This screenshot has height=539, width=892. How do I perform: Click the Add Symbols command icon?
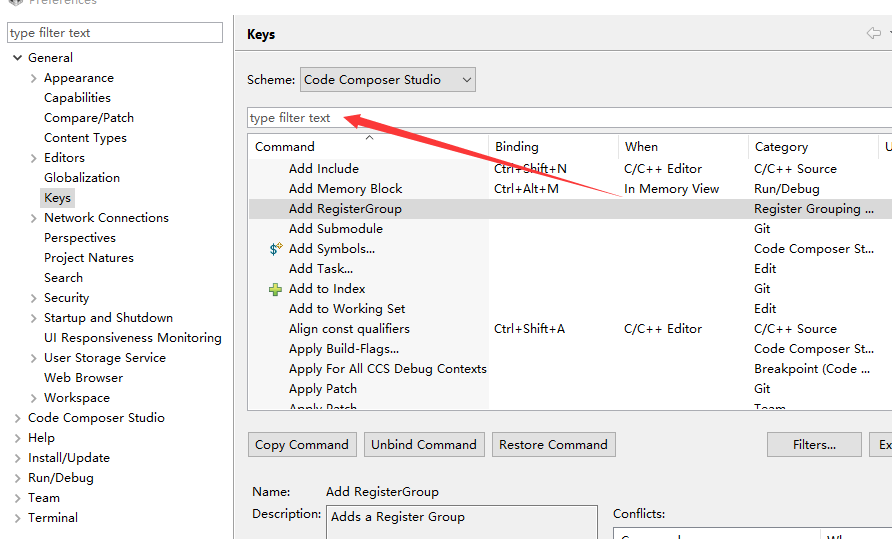(x=275, y=249)
